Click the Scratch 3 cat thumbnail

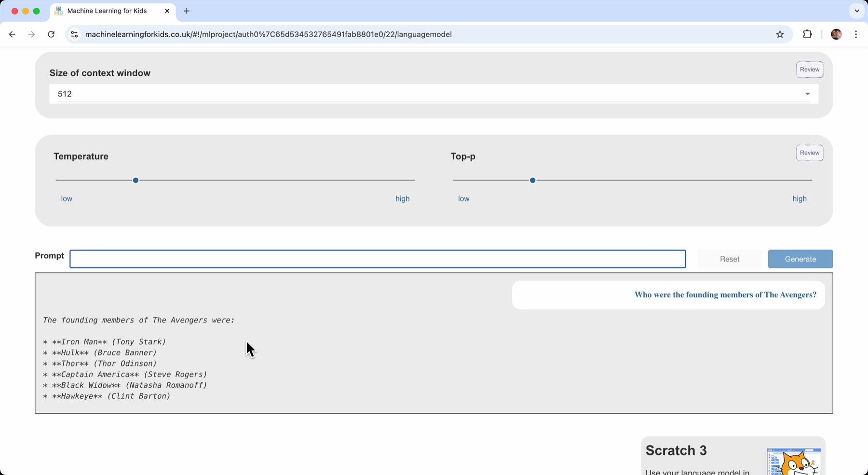point(793,461)
